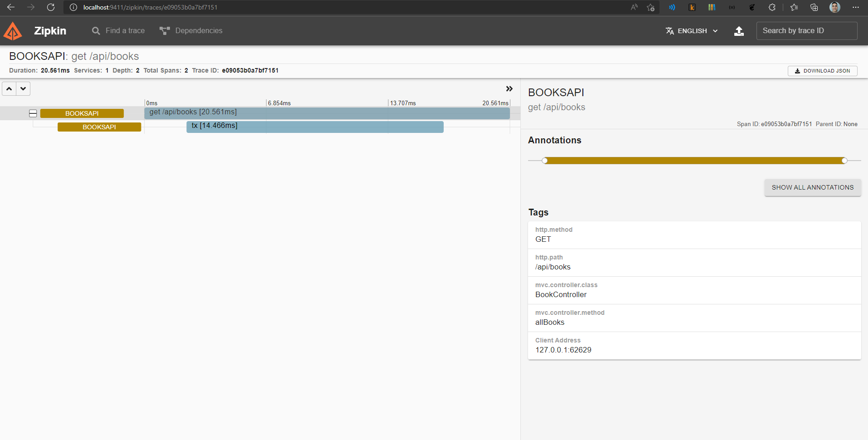
Task: Click the curly braces extension icon
Action: 732,7
